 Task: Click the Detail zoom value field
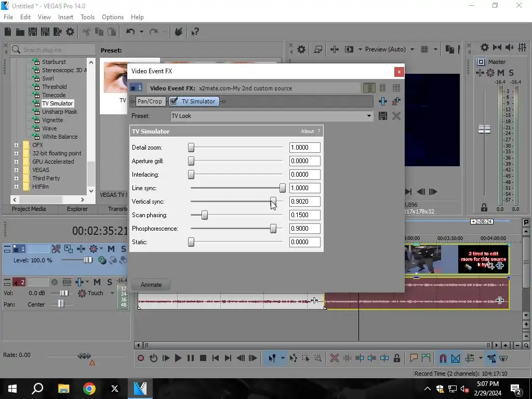tap(304, 148)
